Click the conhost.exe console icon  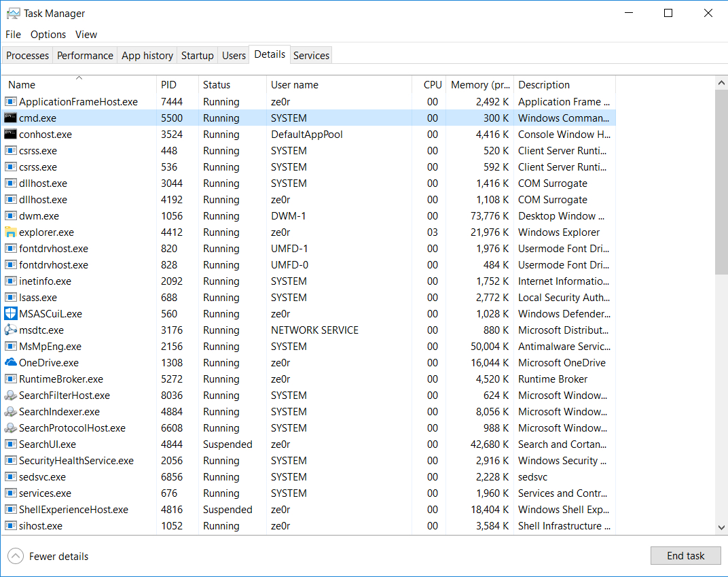pyautogui.click(x=11, y=135)
